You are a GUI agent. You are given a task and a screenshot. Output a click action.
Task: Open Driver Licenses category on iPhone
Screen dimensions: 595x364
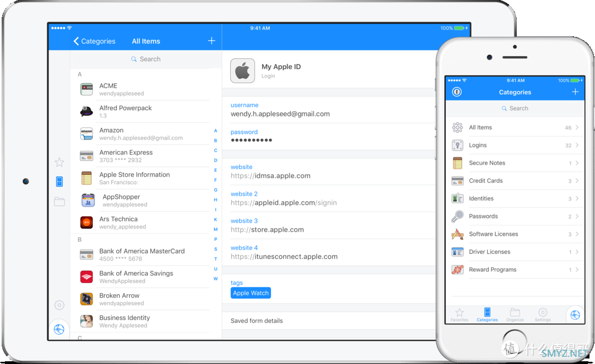(515, 252)
